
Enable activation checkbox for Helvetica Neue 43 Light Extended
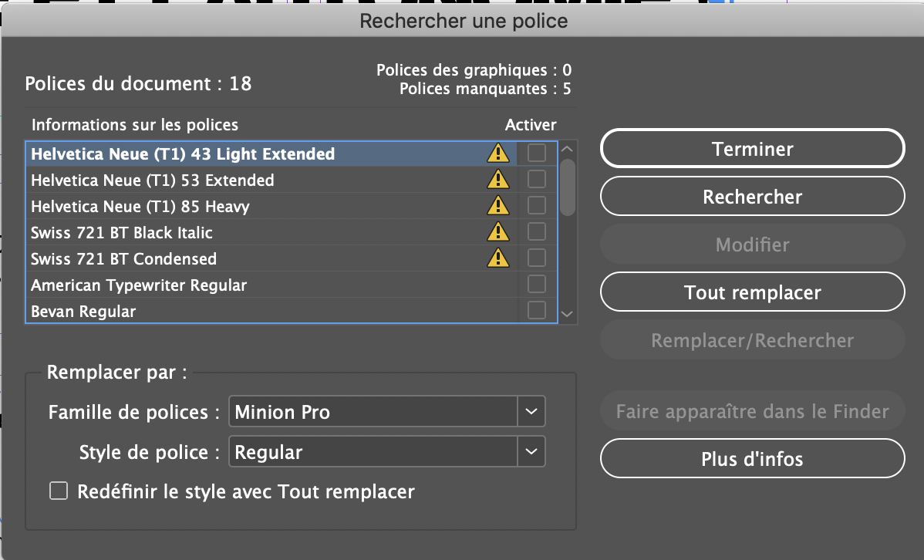(536, 153)
